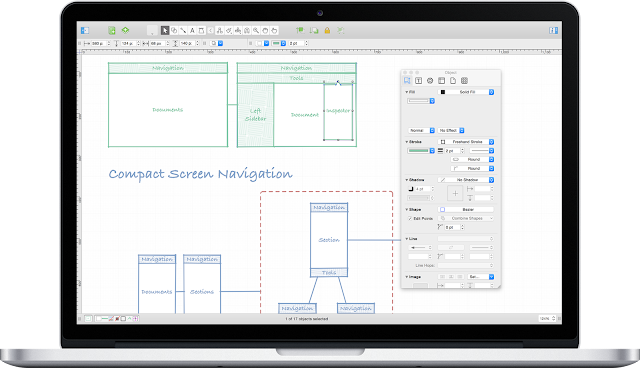Select the Text tool
This screenshot has height=368, width=640.
point(192,31)
